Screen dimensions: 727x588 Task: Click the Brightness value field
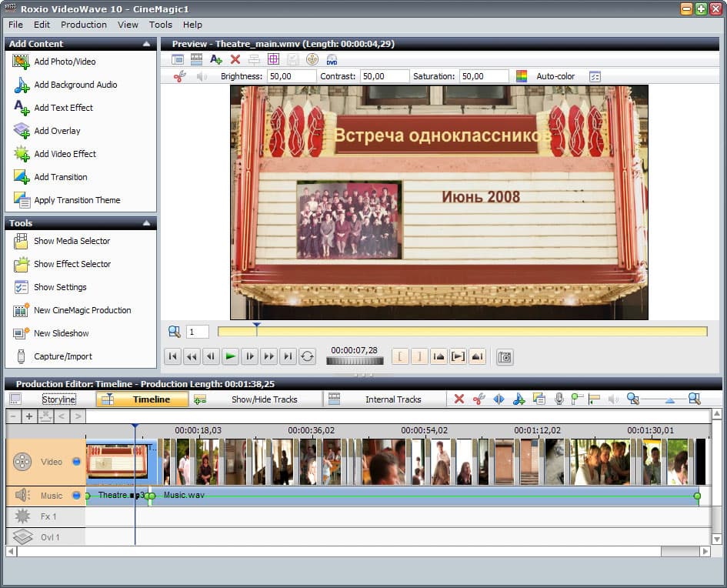pos(291,76)
